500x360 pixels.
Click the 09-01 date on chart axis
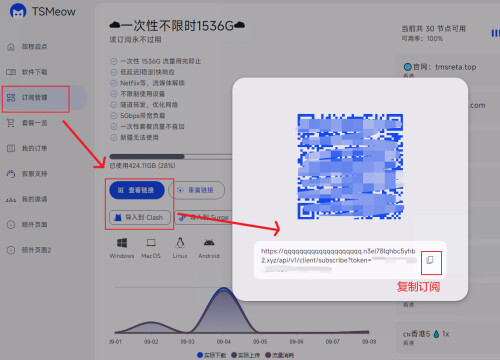[x=115, y=342]
